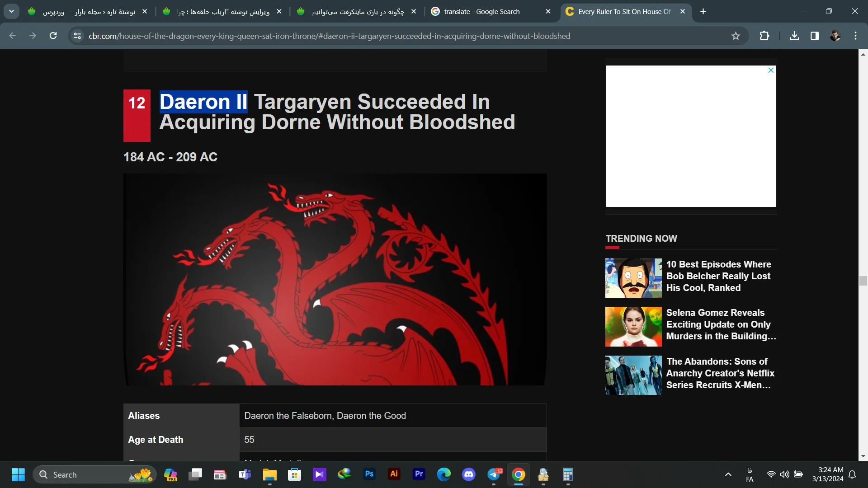Open the Chrome profile avatar
Screen dimensions: 868x488
[x=835, y=36]
